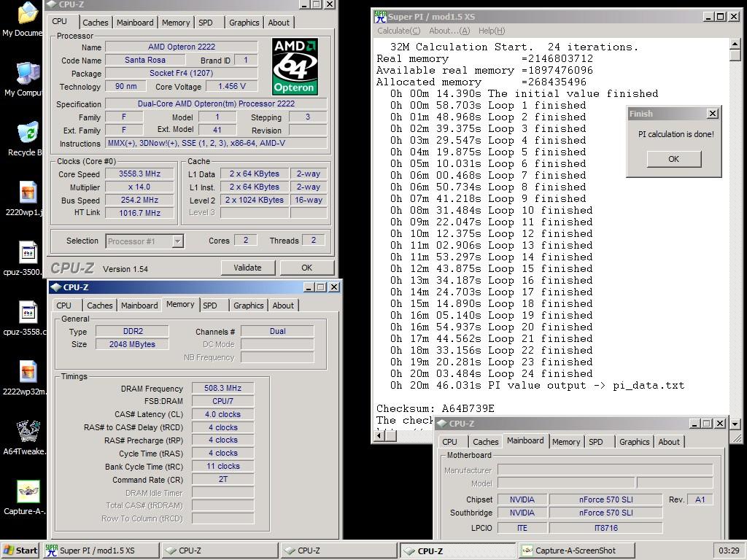
Task: Switch to Memory tab in top CPU-Z window
Action: (x=176, y=23)
